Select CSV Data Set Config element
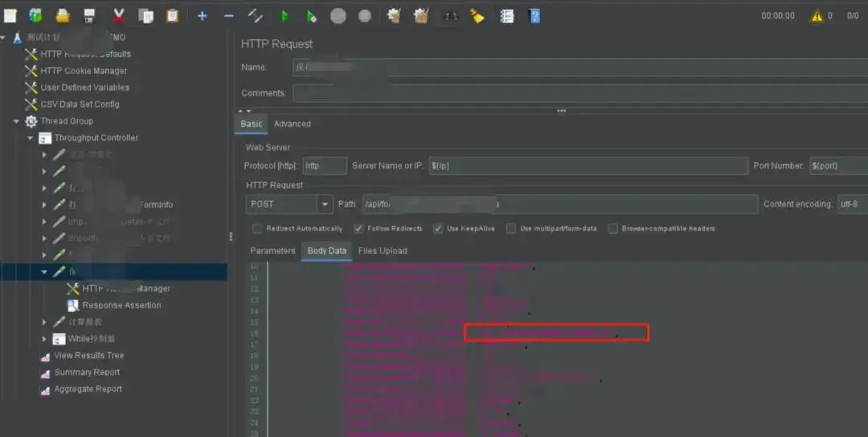Screen dimensions: 868x437 pos(80,104)
